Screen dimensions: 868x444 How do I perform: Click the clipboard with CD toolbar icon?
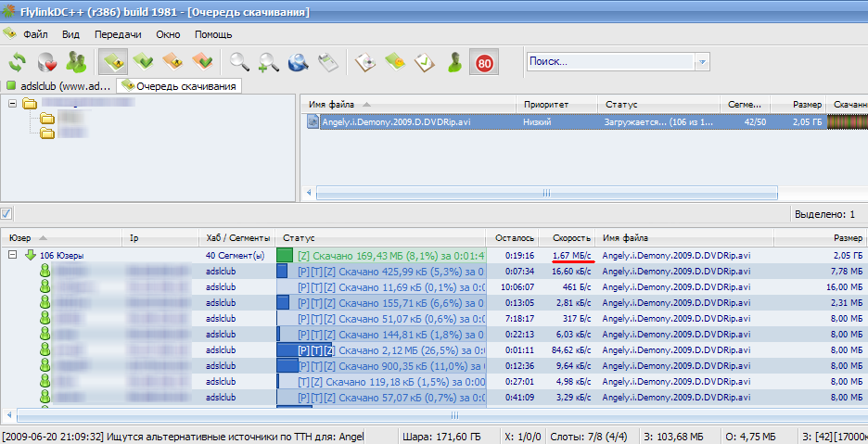365,62
